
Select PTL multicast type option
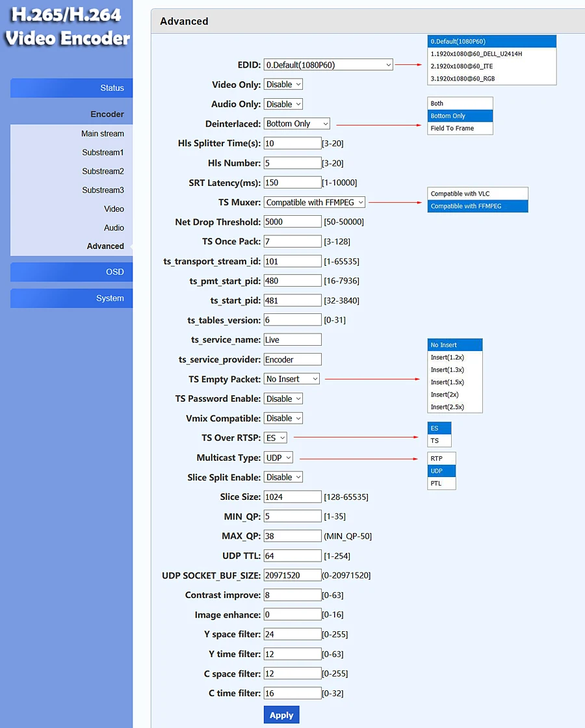click(x=441, y=484)
